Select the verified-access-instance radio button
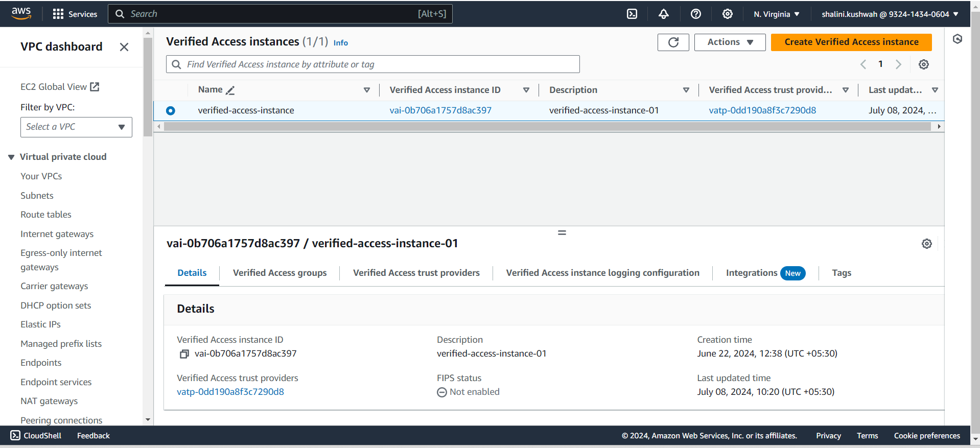The image size is (980, 448). 171,110
